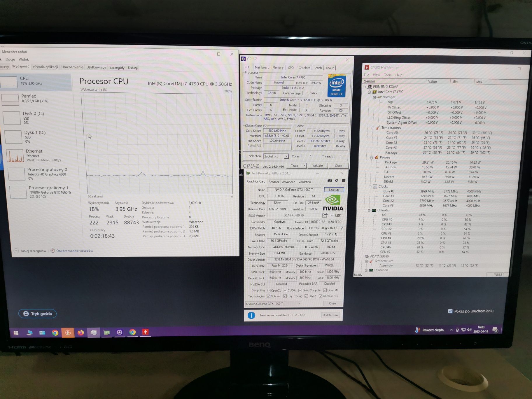
Task: Open the CPU-Z purple taskbar icon
Action: click(119, 332)
